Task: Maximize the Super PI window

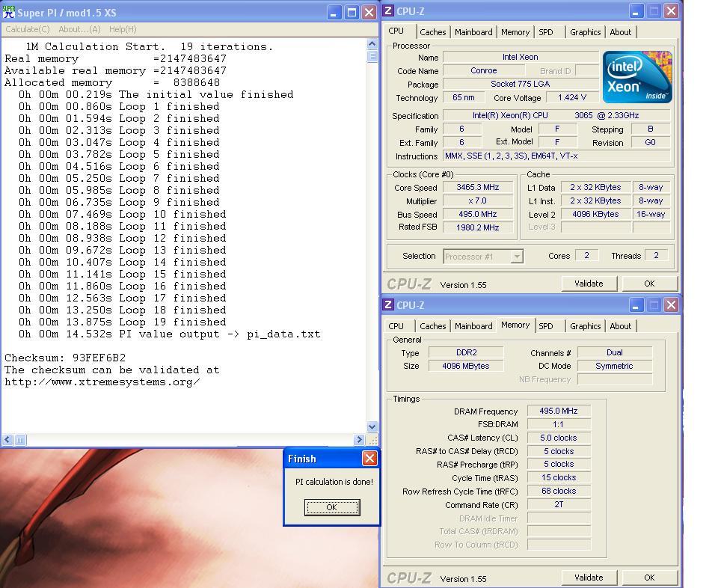Action: click(x=352, y=13)
